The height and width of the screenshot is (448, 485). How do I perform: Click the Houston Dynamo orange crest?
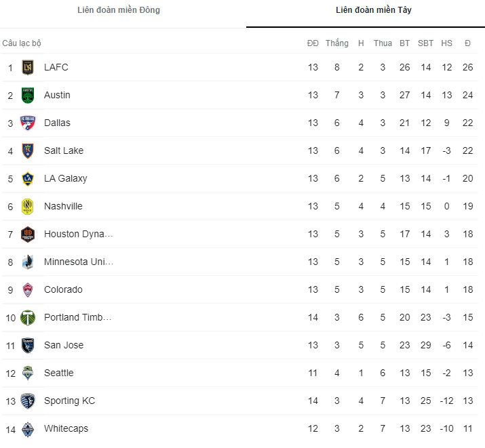click(x=28, y=235)
